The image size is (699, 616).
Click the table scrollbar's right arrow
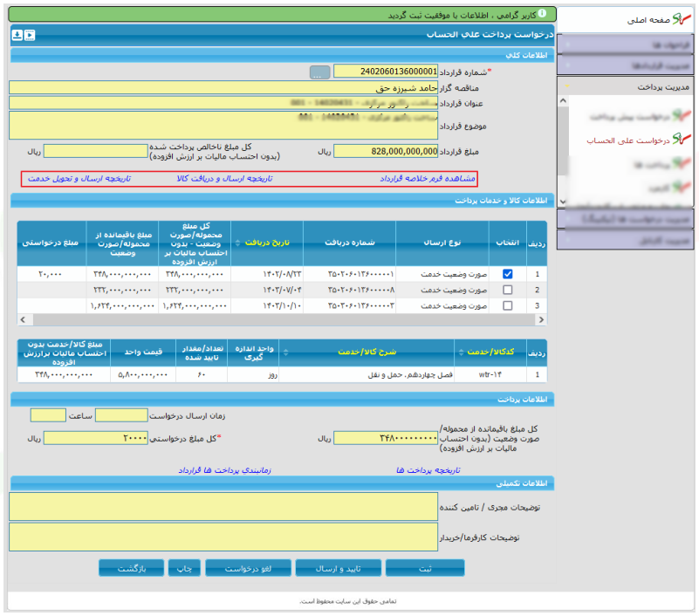click(541, 319)
